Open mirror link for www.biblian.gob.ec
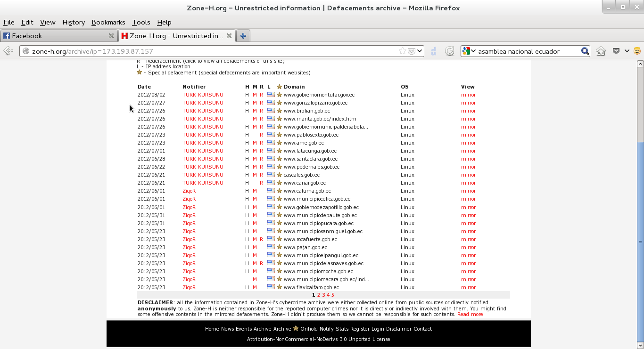 click(468, 111)
